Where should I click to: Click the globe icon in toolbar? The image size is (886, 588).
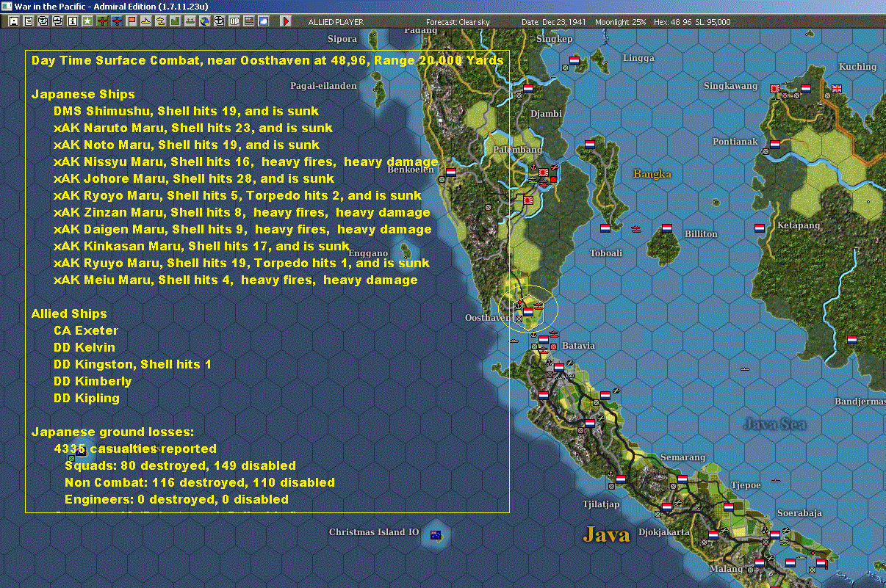pyautogui.click(x=204, y=22)
